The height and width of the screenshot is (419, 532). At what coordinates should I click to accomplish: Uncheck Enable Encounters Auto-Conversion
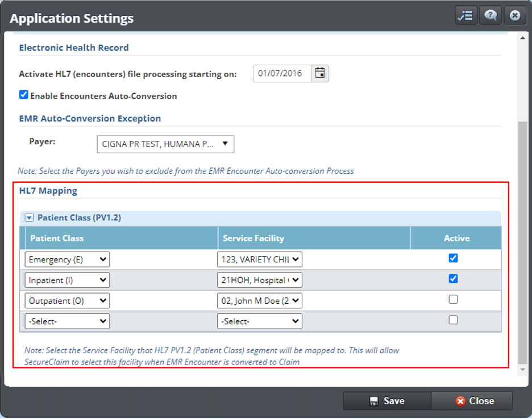tap(24, 95)
